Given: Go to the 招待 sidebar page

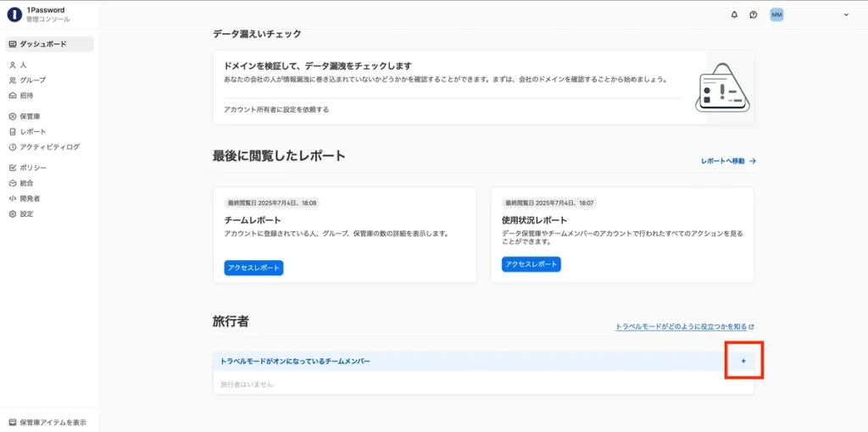Looking at the screenshot, I should point(27,96).
